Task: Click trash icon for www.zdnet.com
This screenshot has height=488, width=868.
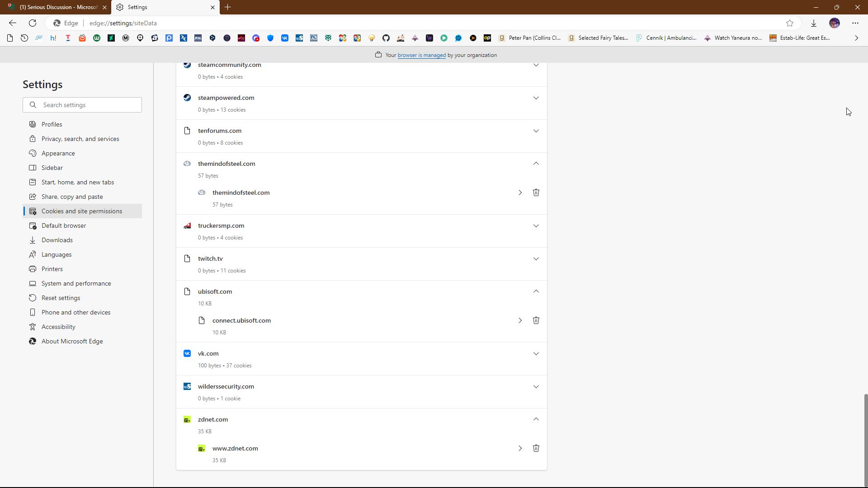Action: click(x=536, y=448)
